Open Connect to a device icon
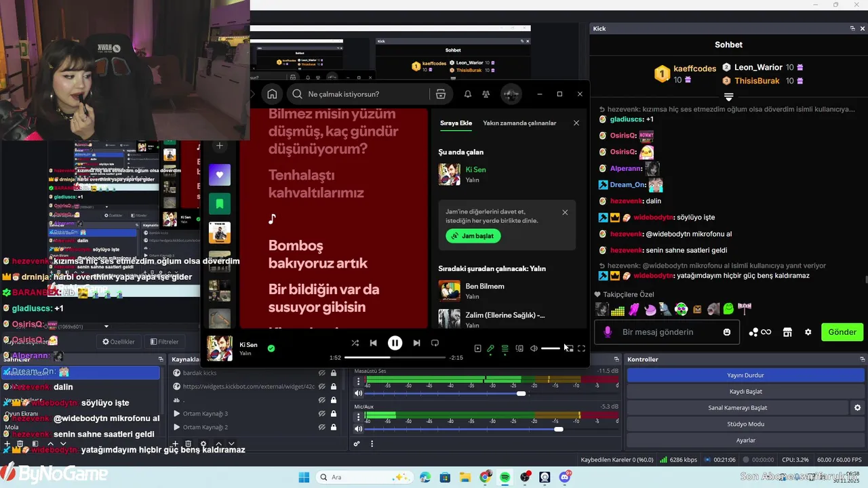This screenshot has height=488, width=868. (x=519, y=348)
